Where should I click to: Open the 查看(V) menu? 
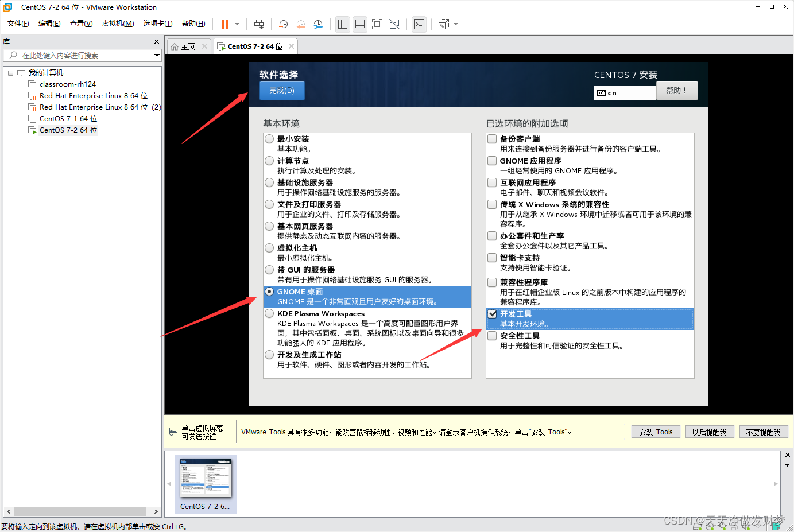tap(81, 24)
